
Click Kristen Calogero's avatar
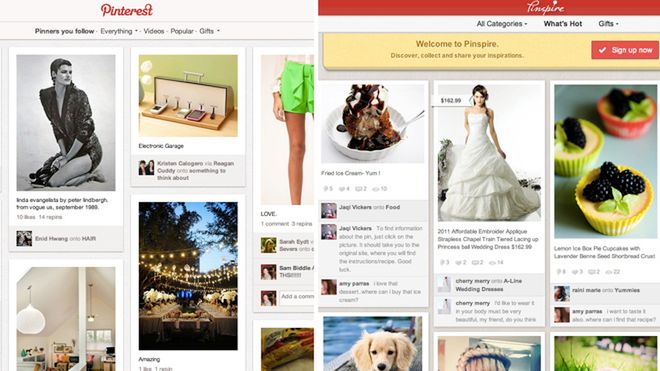[x=146, y=168]
